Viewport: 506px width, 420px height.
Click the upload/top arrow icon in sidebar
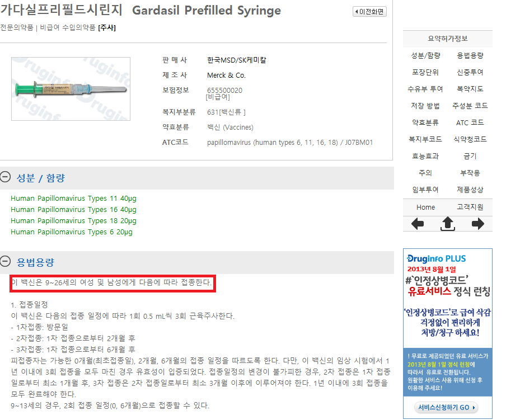coord(448,224)
